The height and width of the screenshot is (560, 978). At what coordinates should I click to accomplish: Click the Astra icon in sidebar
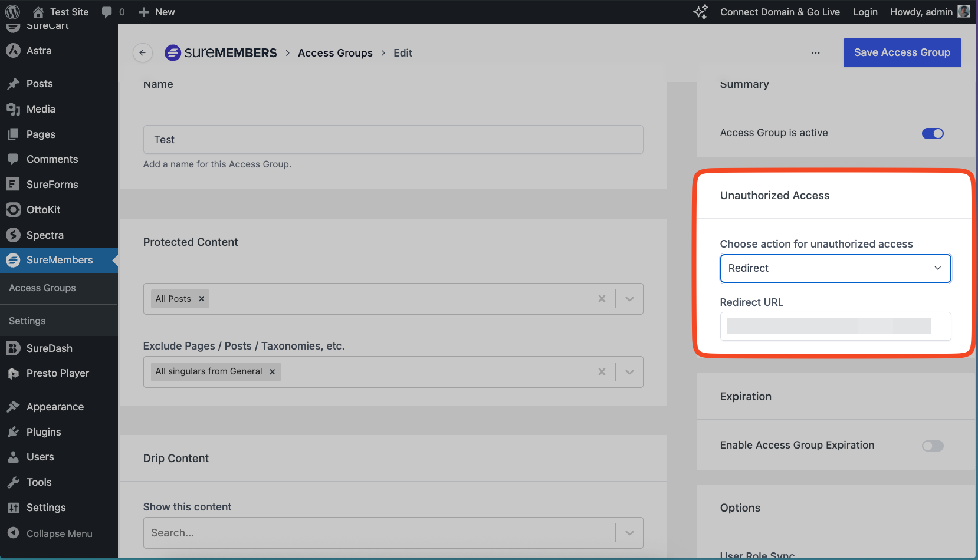(x=13, y=51)
